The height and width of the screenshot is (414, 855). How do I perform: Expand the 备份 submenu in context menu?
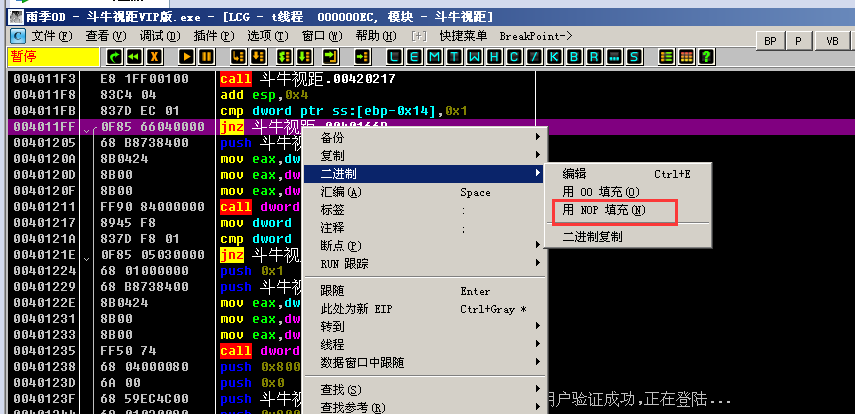(424, 137)
